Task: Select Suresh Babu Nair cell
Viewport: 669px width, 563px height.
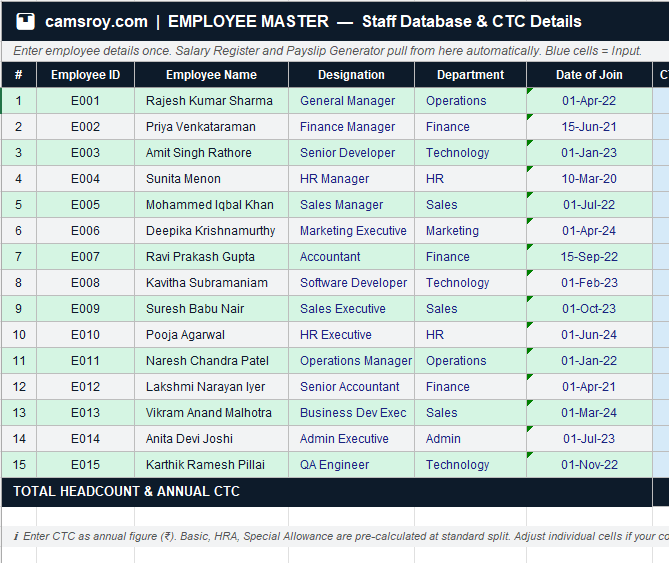Action: click(x=211, y=309)
